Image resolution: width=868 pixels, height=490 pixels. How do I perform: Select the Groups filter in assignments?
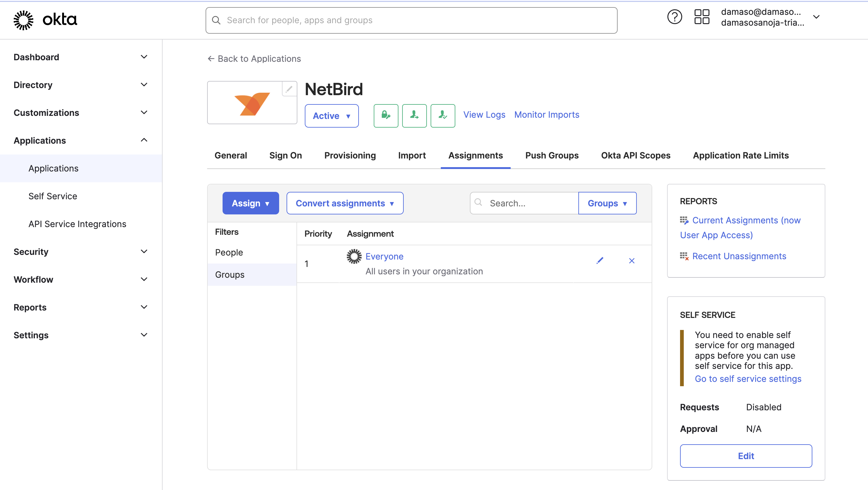pyautogui.click(x=229, y=274)
